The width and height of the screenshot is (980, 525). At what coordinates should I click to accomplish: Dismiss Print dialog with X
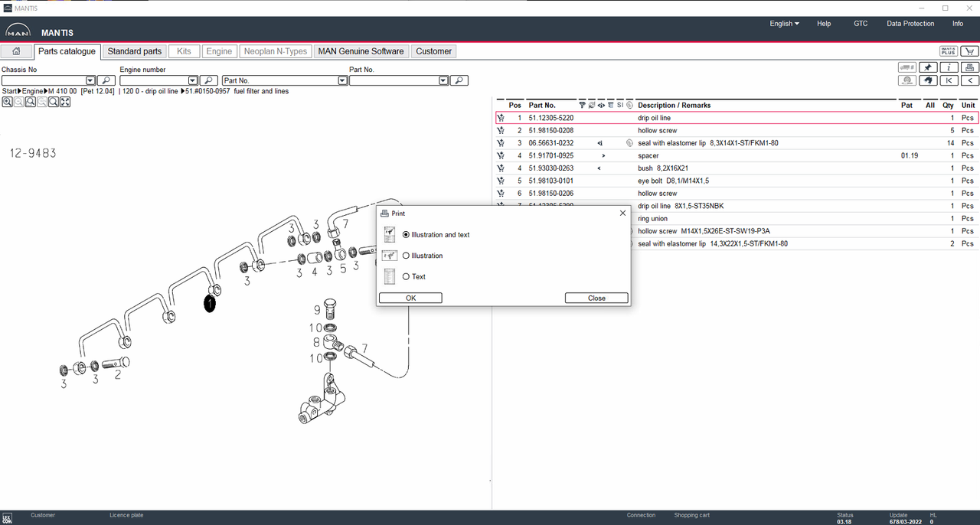(x=622, y=214)
